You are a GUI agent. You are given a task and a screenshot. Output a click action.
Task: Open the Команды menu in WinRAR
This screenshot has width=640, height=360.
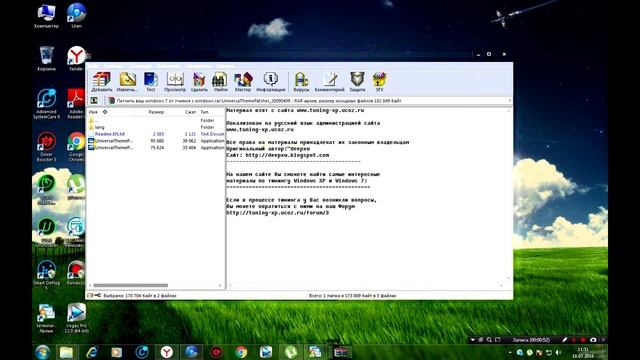tap(113, 66)
